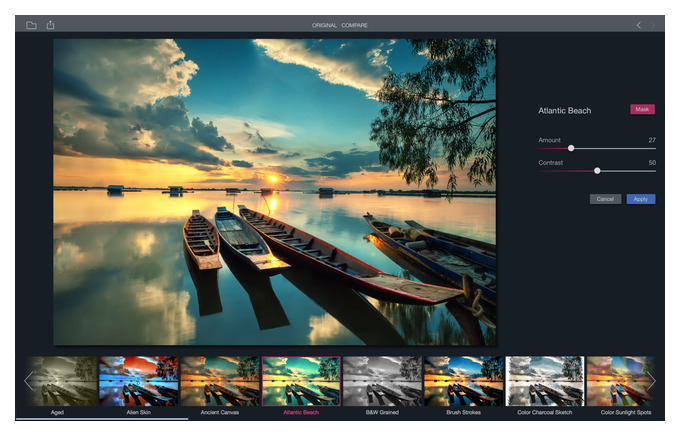Image resolution: width=680 pixels, height=436 pixels.
Task: Enable the Mask button
Action: [642, 109]
